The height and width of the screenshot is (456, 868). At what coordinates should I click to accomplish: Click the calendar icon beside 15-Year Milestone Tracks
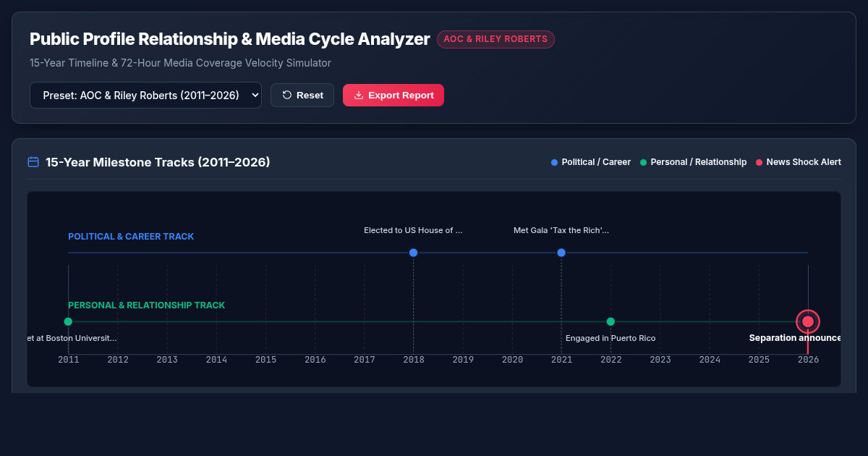tap(33, 162)
